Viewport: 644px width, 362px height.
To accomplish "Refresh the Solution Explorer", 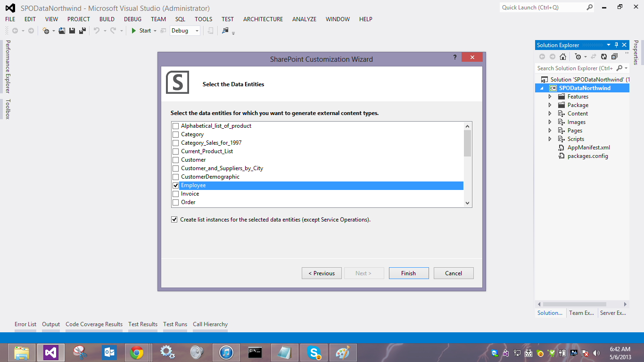I will [x=604, y=57].
